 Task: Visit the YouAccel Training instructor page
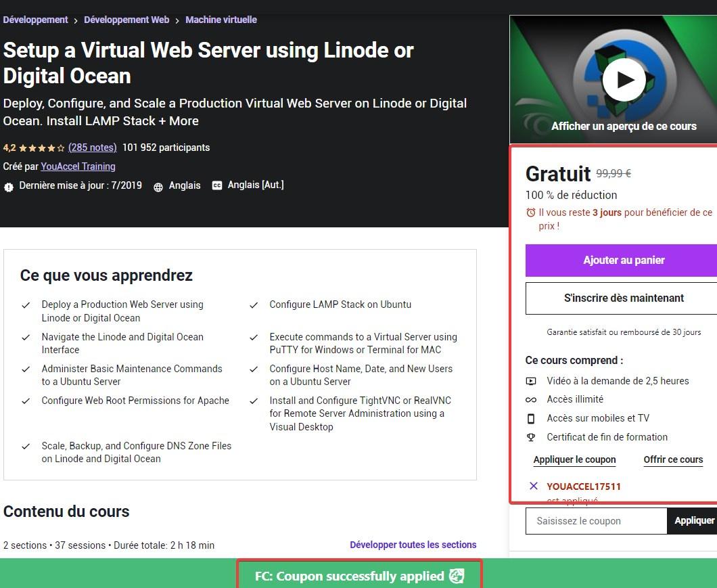coord(78,166)
